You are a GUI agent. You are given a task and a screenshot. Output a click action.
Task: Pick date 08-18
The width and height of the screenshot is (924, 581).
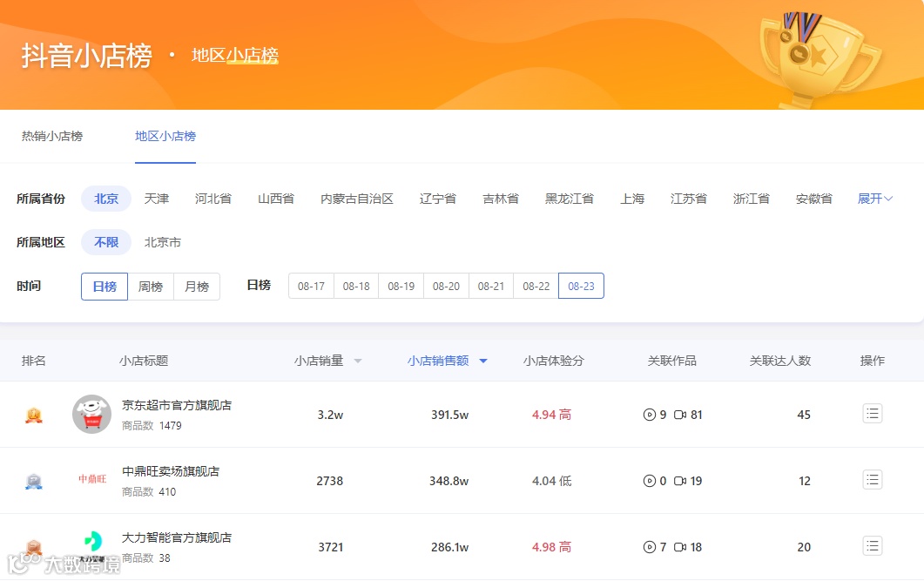coord(356,286)
